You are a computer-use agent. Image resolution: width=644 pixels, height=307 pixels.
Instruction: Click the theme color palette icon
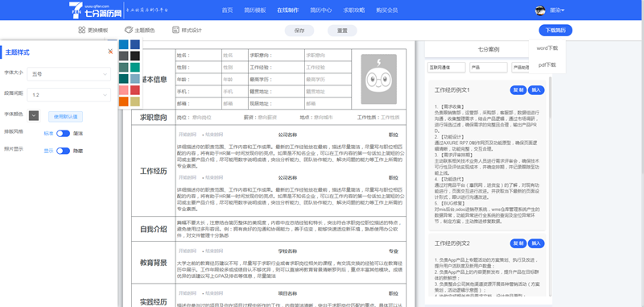[x=129, y=30]
